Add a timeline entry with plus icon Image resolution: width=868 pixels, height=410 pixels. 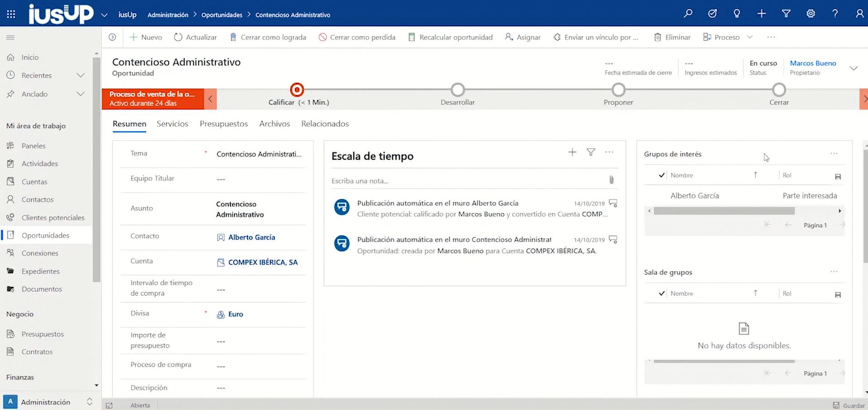coord(572,152)
